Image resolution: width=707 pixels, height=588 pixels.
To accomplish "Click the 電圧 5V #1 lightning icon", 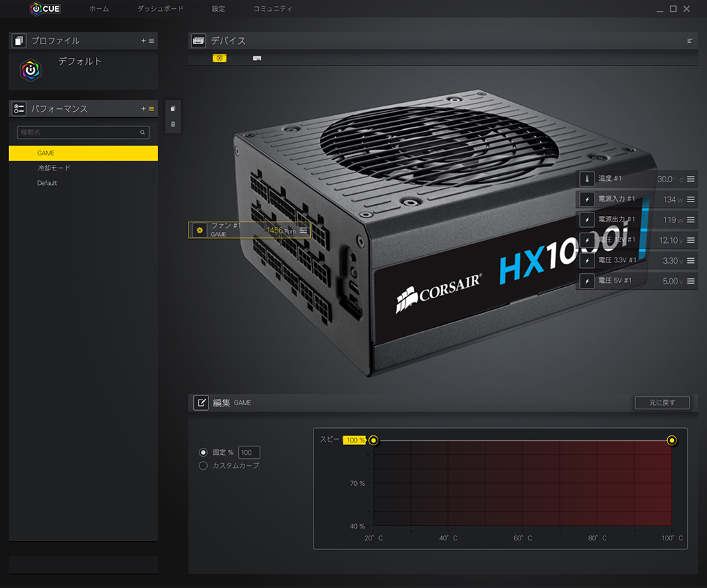I will [587, 281].
